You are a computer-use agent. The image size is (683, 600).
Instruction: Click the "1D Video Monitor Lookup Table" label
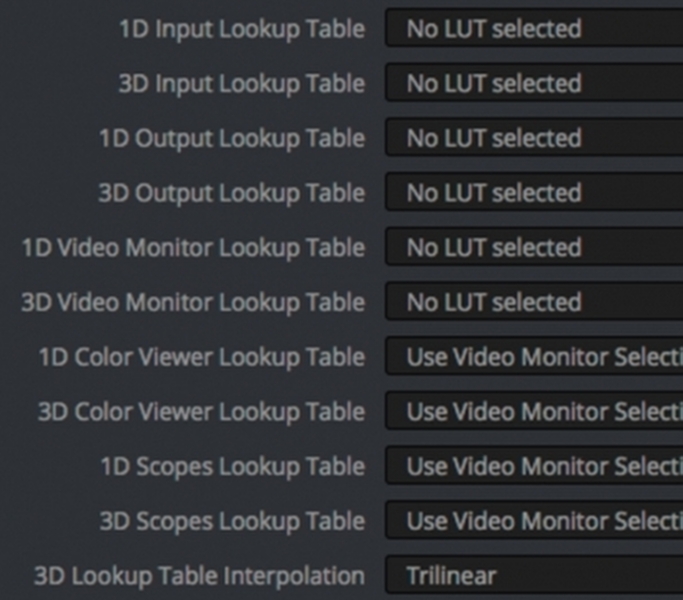click(194, 247)
